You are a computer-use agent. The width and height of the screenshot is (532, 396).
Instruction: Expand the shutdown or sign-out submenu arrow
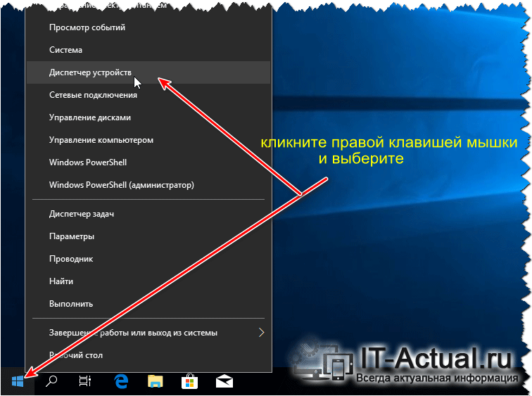pos(261,333)
